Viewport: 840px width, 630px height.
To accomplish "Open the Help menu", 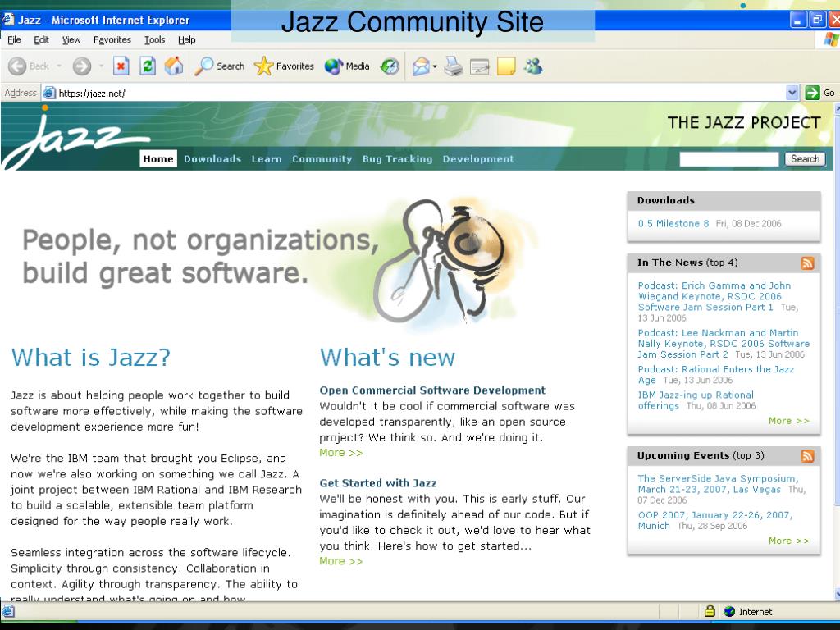I will point(186,39).
